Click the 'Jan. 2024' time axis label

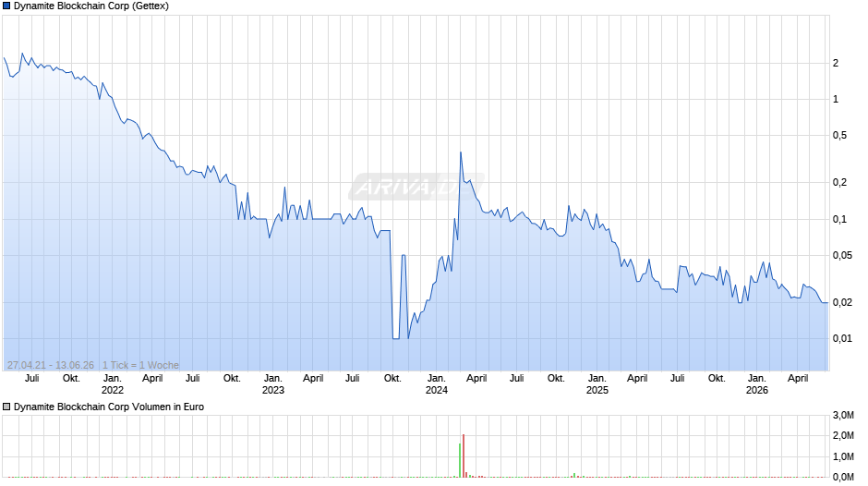436,384
